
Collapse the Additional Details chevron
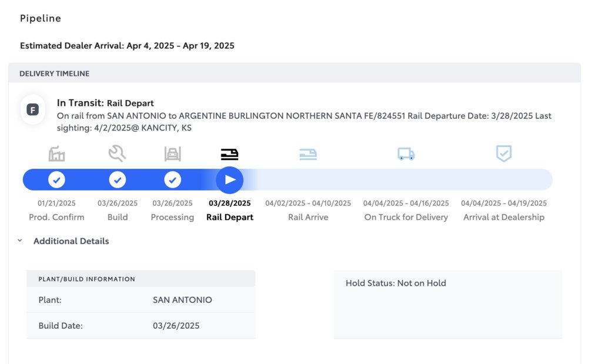[20, 241]
